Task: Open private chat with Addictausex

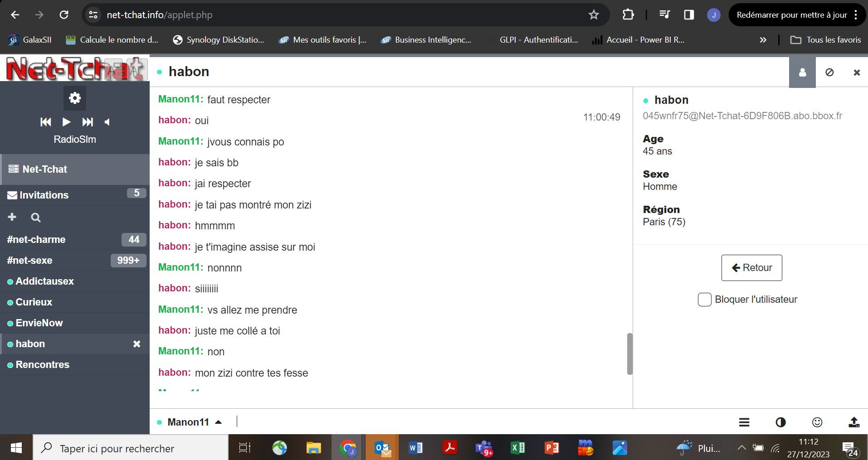Action: tap(75, 281)
